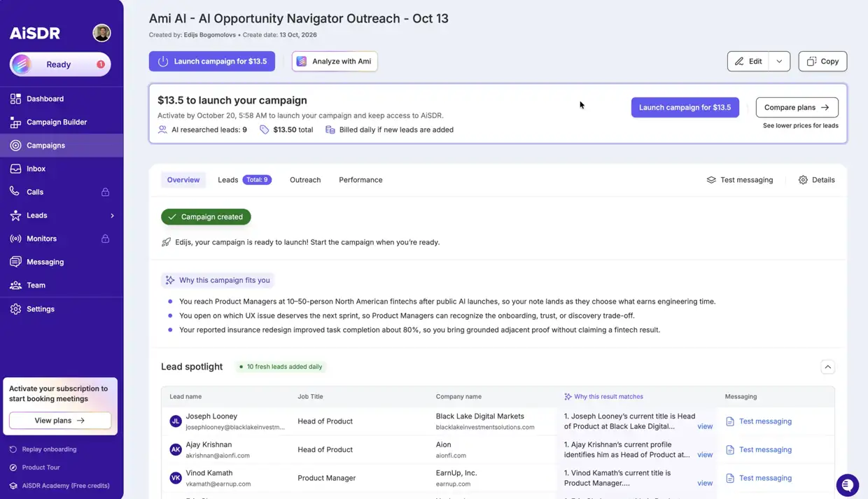Click the View plans button

[x=60, y=421]
